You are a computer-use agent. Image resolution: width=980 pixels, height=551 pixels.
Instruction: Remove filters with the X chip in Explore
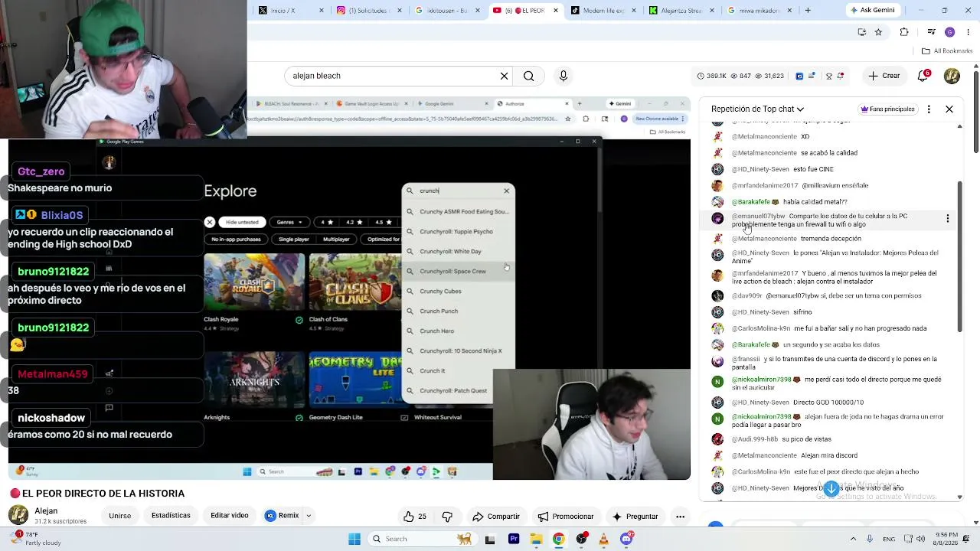point(209,222)
